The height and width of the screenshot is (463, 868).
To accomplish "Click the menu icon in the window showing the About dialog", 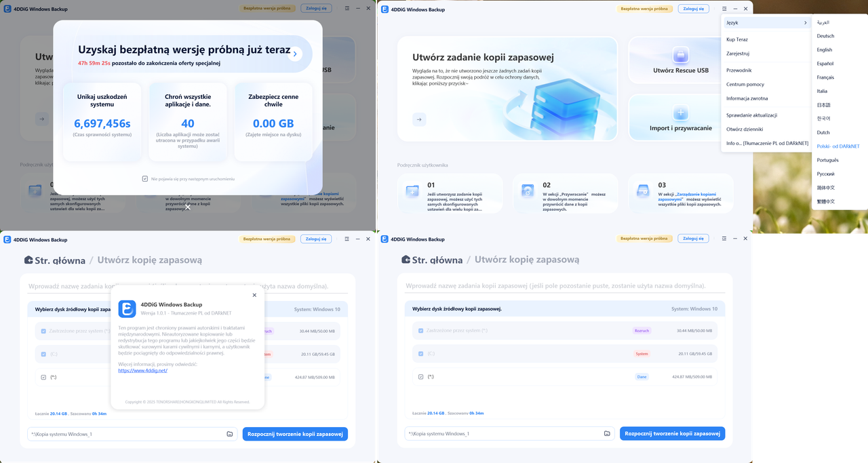I will pos(347,239).
